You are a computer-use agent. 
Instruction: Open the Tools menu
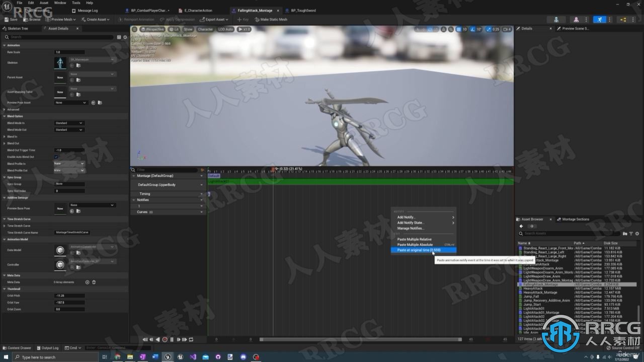(x=76, y=3)
